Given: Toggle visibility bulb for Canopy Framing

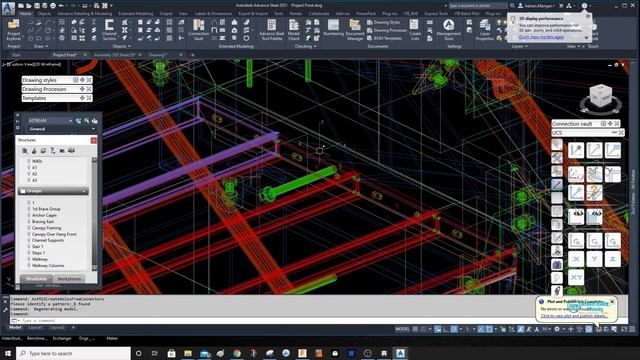Looking at the screenshot, I should pyautogui.click(x=29, y=228).
